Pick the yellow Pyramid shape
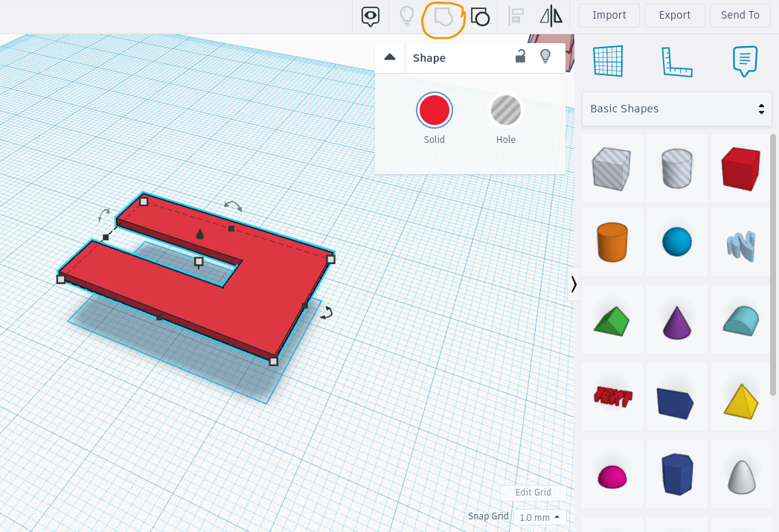The width and height of the screenshot is (779, 532). pyautogui.click(x=741, y=397)
